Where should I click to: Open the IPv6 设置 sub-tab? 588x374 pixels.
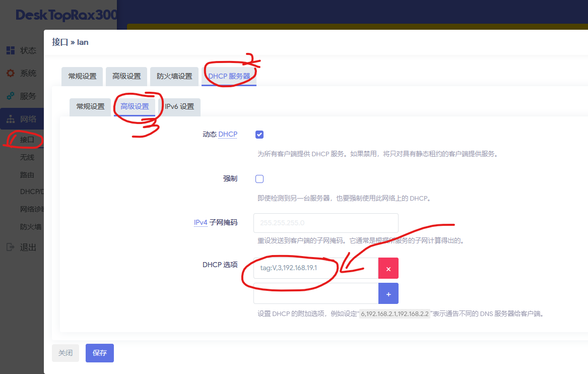(179, 106)
